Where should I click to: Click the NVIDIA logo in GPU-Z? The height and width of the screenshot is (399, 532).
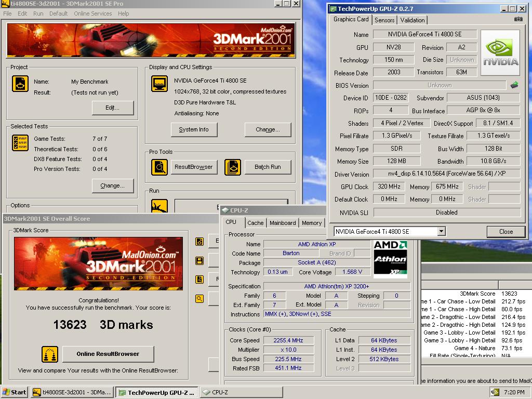pyautogui.click(x=500, y=52)
